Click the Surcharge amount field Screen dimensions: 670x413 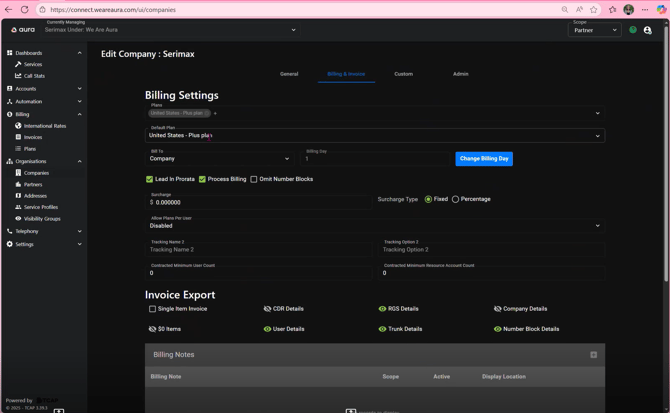pos(258,202)
